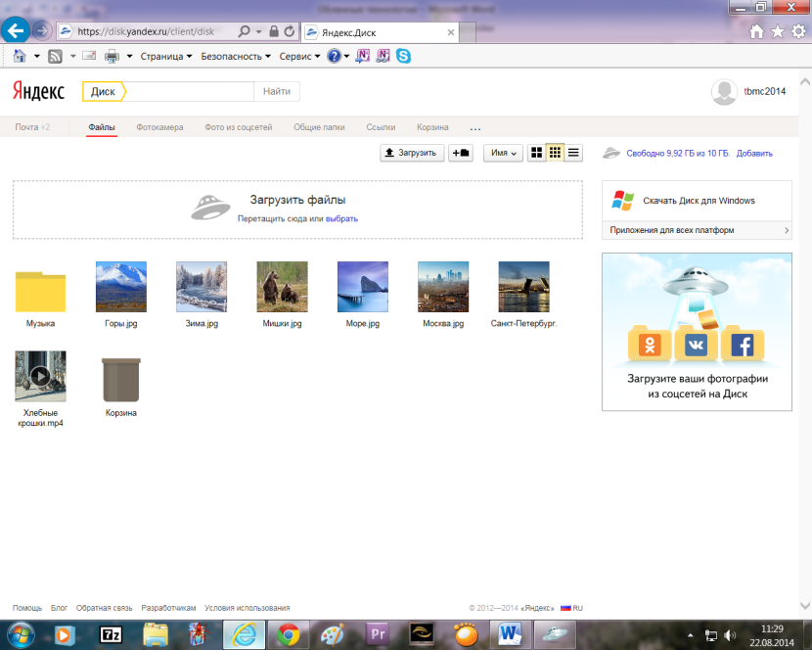
Task: Click the Загрузить upload button
Action: click(x=412, y=153)
